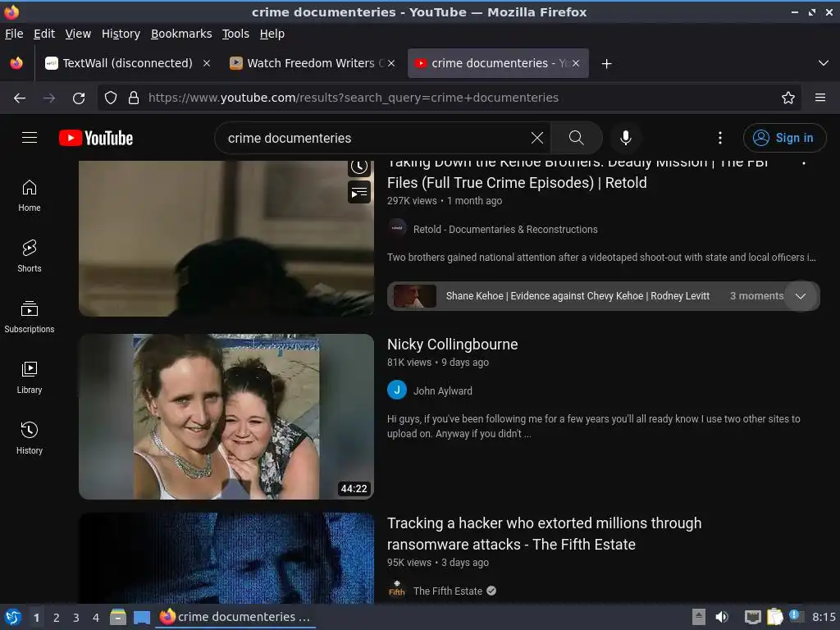The image size is (840, 630).
Task: Click the Tracking a hacker thumbnail
Action: 226,558
